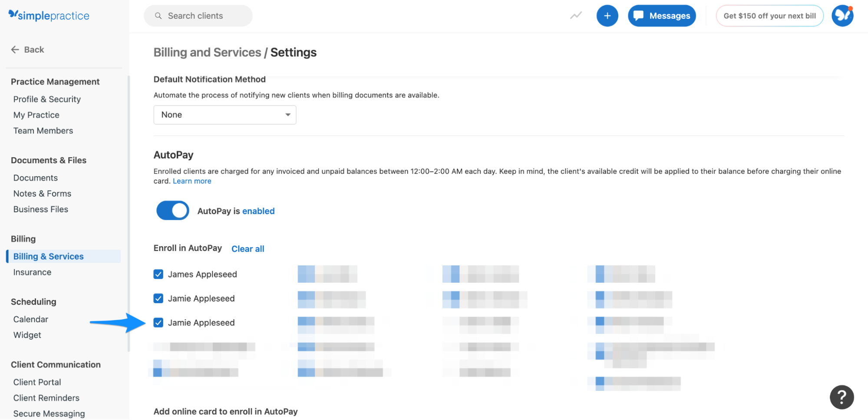Open help via the question mark icon
The height and width of the screenshot is (420, 868).
[842, 397]
